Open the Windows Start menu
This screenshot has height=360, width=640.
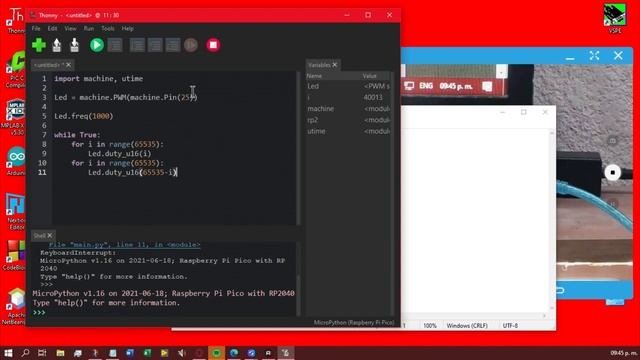point(8,353)
